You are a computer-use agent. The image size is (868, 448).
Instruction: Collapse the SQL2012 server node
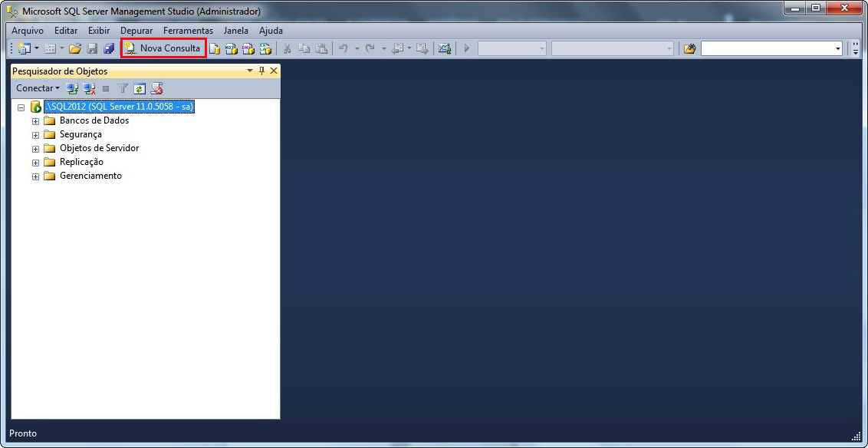coord(21,107)
